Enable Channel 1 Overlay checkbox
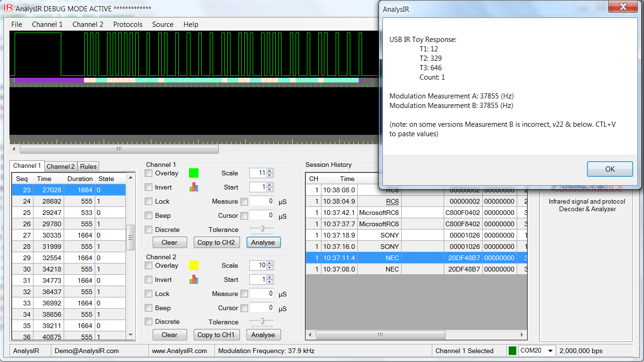Screen dimensions: 644x362 pos(149,173)
